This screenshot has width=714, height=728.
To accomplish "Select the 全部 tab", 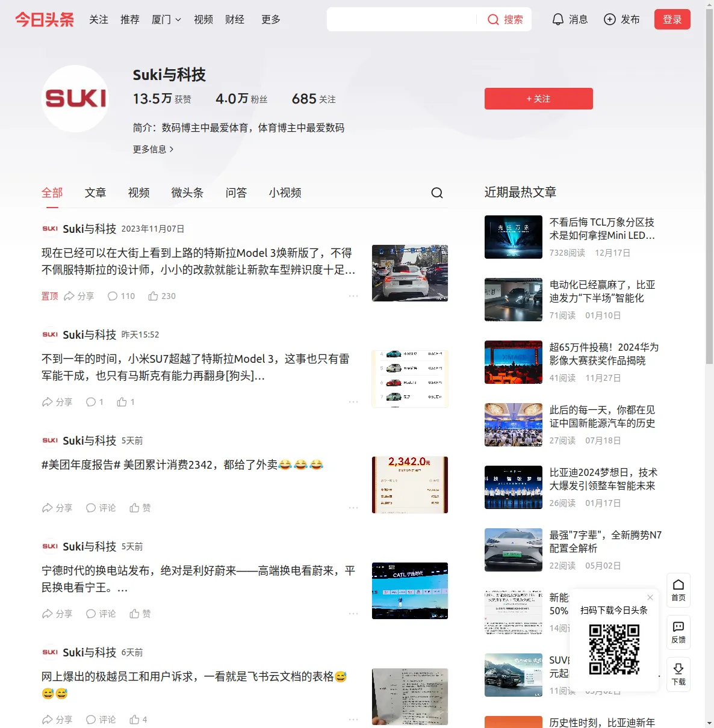I will click(x=52, y=193).
